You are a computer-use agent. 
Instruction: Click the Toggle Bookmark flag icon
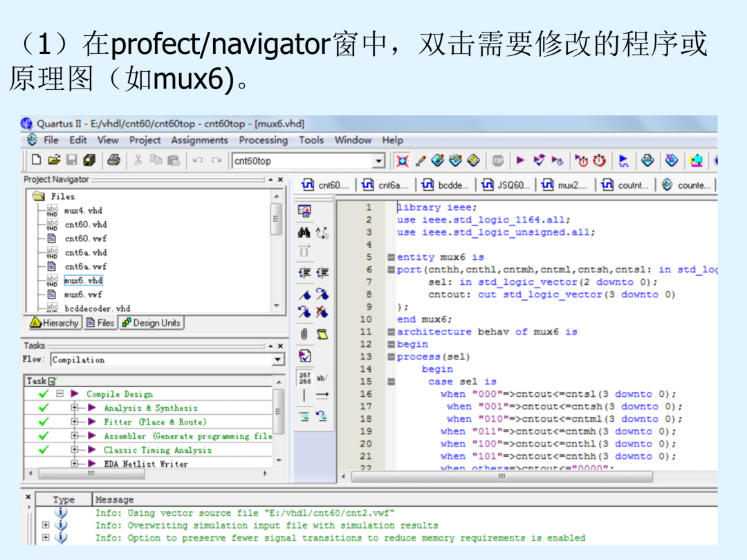[304, 295]
